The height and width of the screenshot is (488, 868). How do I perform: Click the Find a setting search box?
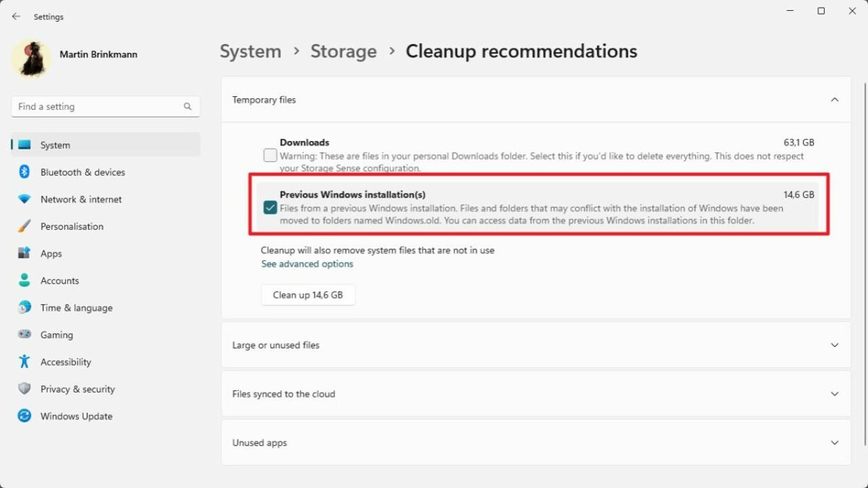98,106
